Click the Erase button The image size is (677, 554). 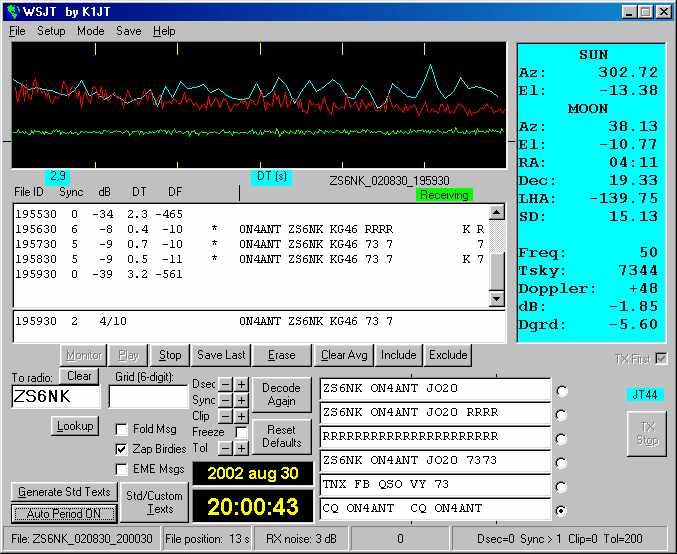[282, 355]
